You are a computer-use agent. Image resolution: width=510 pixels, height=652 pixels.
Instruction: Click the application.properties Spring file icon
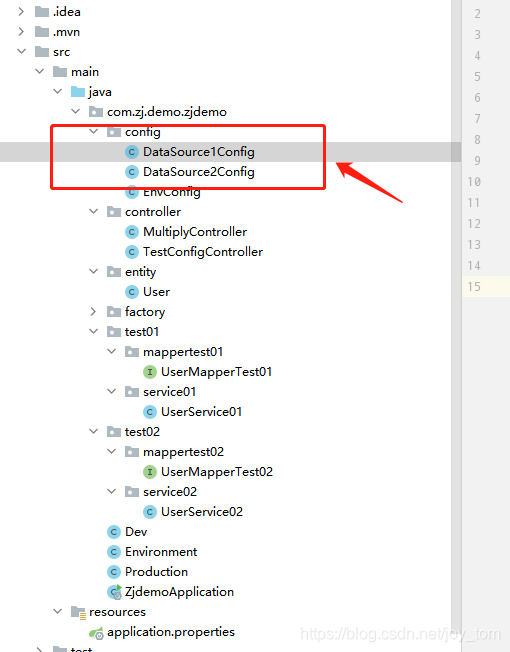[96, 632]
